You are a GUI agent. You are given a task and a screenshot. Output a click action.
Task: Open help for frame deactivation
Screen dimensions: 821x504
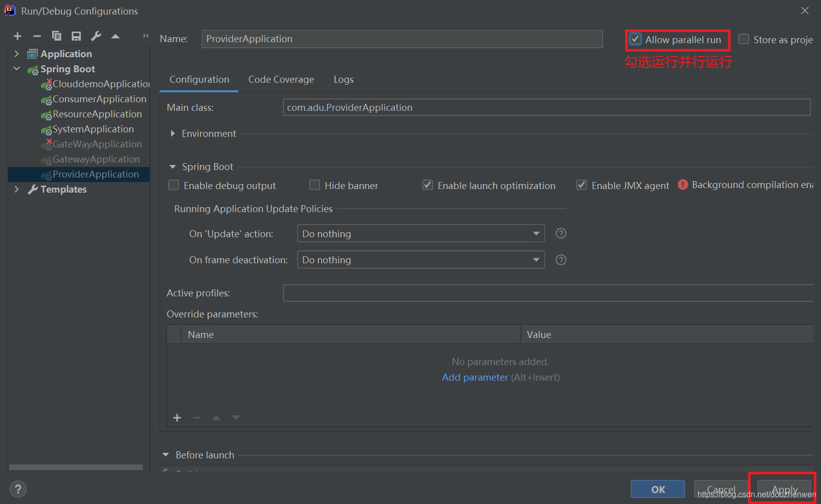point(561,260)
